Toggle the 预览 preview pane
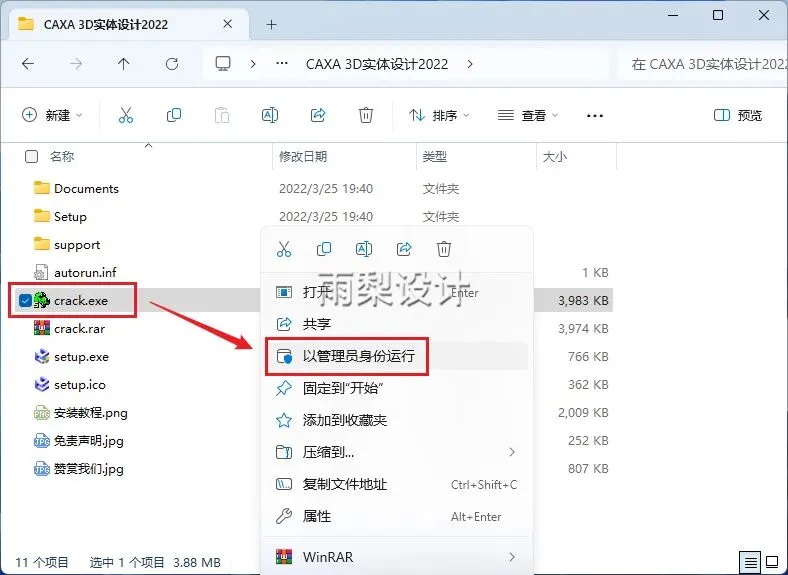The height and width of the screenshot is (575, 788). (x=738, y=116)
